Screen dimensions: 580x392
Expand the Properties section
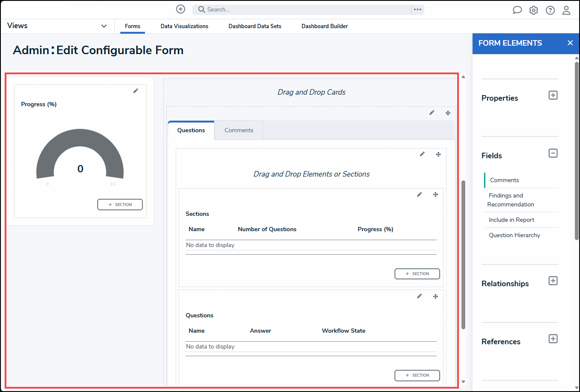tap(553, 95)
